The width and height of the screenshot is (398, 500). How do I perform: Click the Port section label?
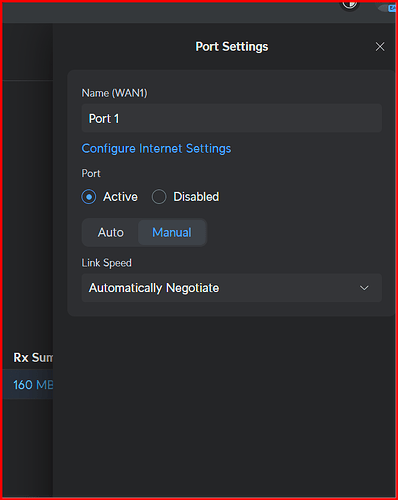(x=91, y=173)
